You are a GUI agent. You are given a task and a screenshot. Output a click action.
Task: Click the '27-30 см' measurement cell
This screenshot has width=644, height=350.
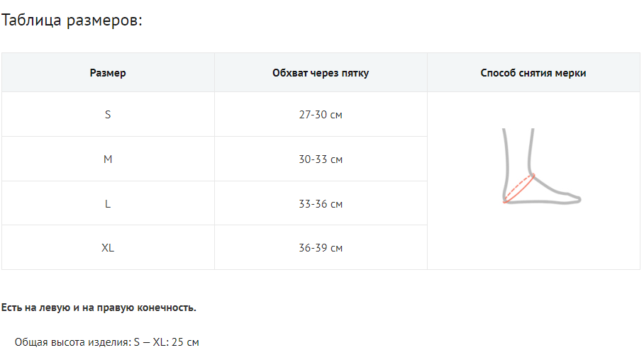(x=321, y=114)
